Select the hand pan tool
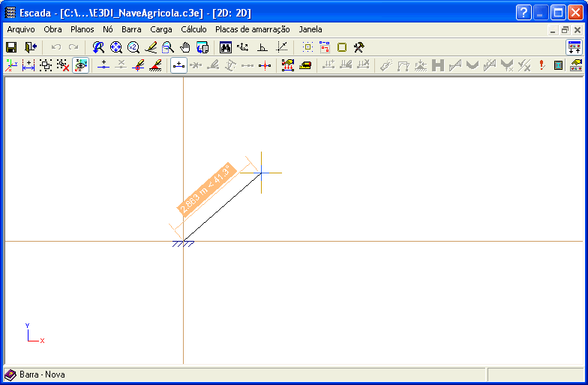The width and height of the screenshot is (588, 385). tap(184, 47)
